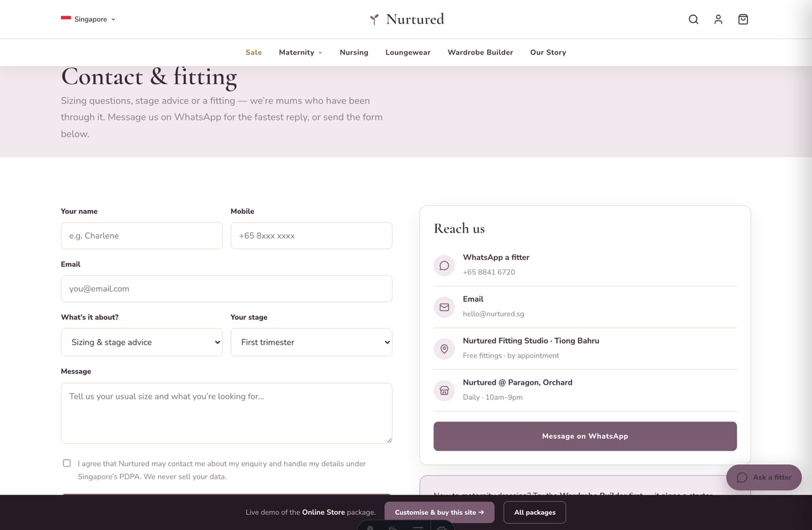This screenshot has width=812, height=530.
Task: Click Customise & buy this site
Action: point(439,512)
